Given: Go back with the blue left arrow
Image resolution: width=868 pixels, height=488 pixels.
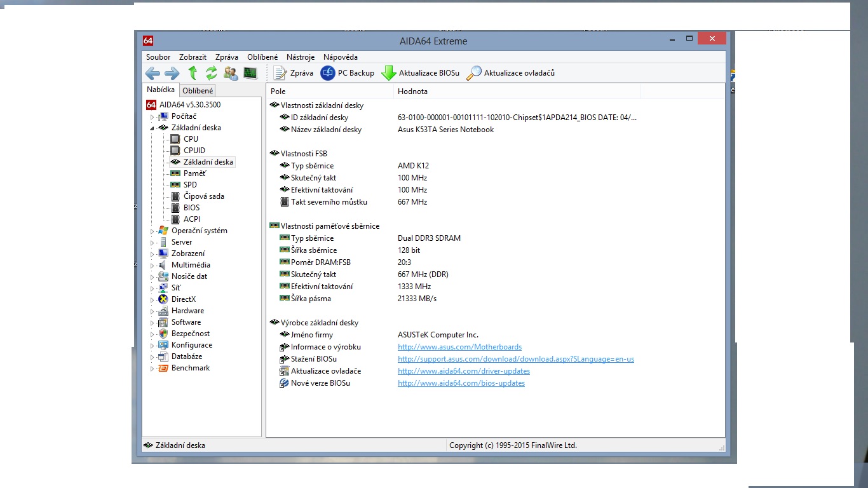Looking at the screenshot, I should (x=153, y=73).
